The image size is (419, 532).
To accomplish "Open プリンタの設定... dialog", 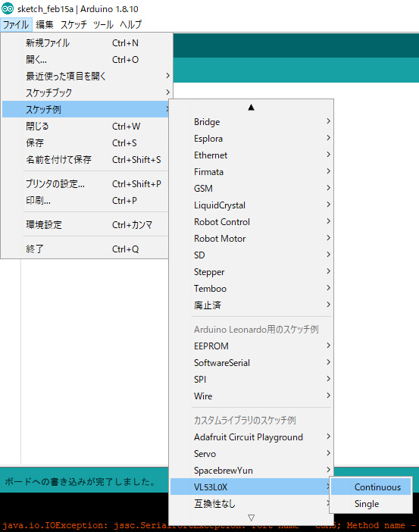I will pyautogui.click(x=85, y=184).
